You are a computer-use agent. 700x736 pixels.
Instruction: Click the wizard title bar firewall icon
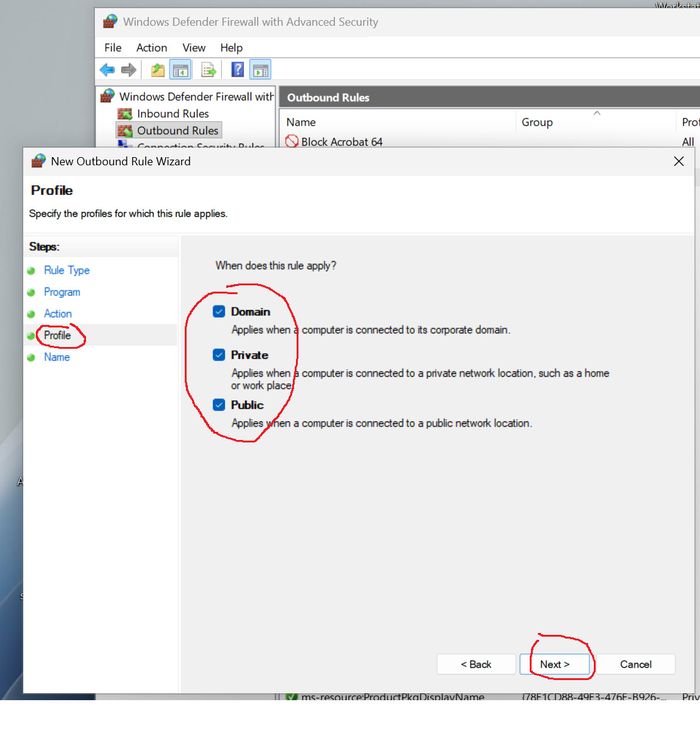38,161
